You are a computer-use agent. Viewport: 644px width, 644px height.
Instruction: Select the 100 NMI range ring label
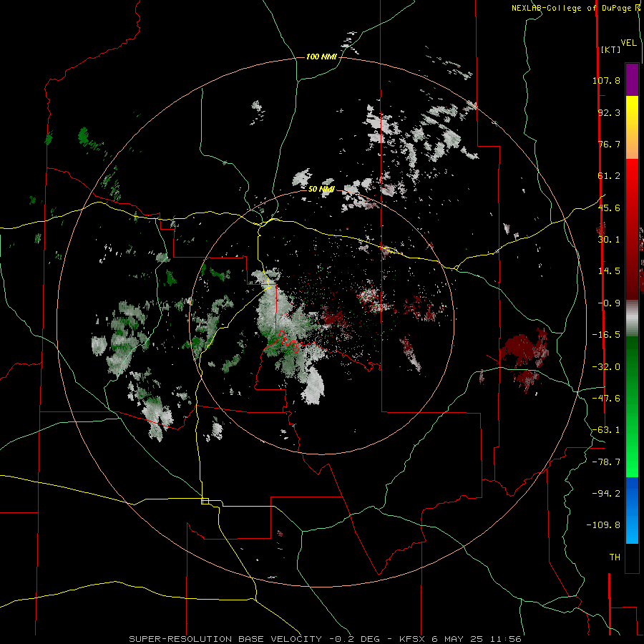(321, 57)
